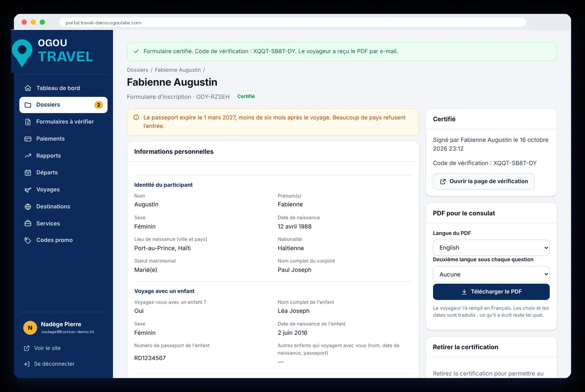This screenshot has width=585, height=392.
Task: Click the Fabienne Augustin breadcrumb link
Action: pyautogui.click(x=177, y=70)
